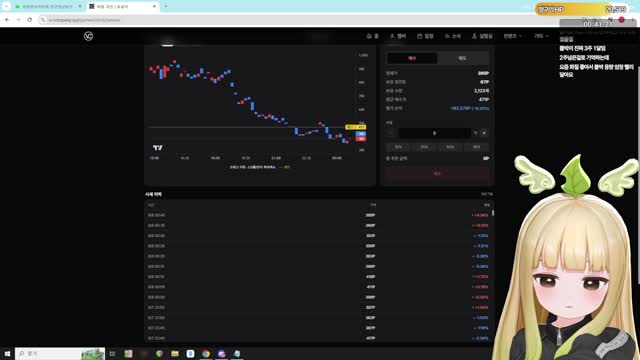Select the top price history row showing 385P
This screenshot has height=360, width=640.
[x=318, y=215]
